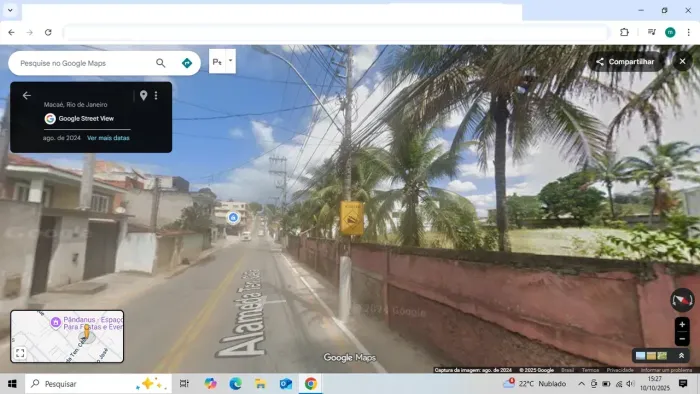Image resolution: width=700 pixels, height=394 pixels.
Task: Open the Privacidade link
Action: (620, 370)
